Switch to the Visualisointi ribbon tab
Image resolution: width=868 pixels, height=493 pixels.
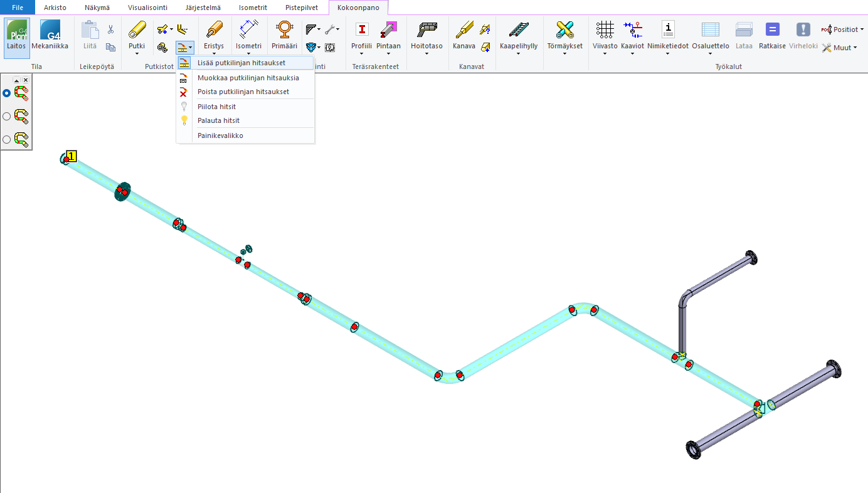tap(147, 8)
